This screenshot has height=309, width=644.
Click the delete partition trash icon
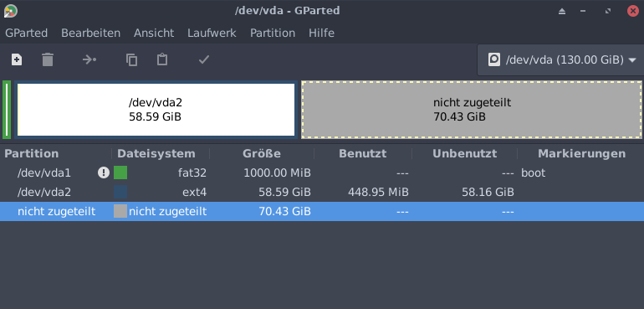(48, 60)
